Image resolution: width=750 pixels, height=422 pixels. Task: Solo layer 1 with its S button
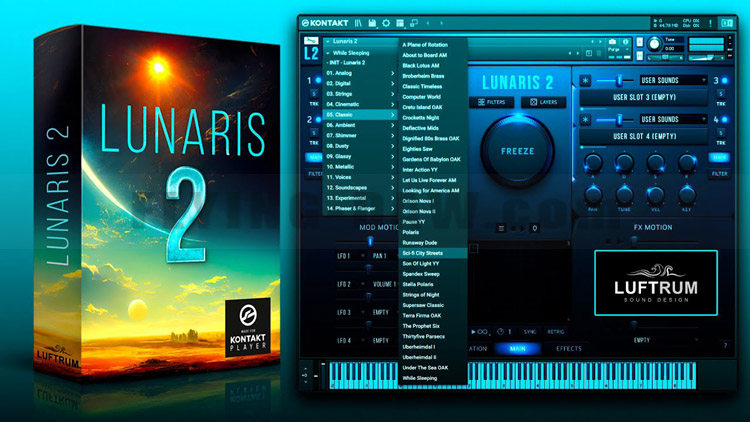coord(314,93)
